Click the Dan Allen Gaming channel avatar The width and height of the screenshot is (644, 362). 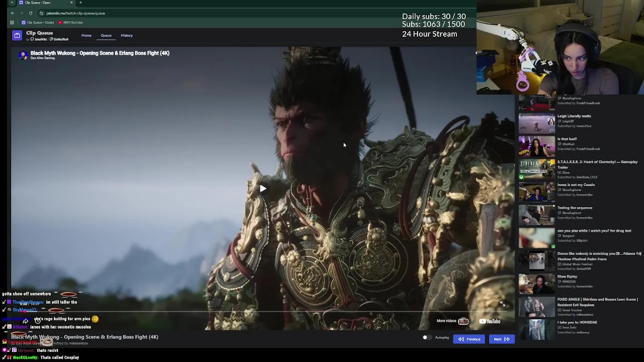[x=23, y=55]
